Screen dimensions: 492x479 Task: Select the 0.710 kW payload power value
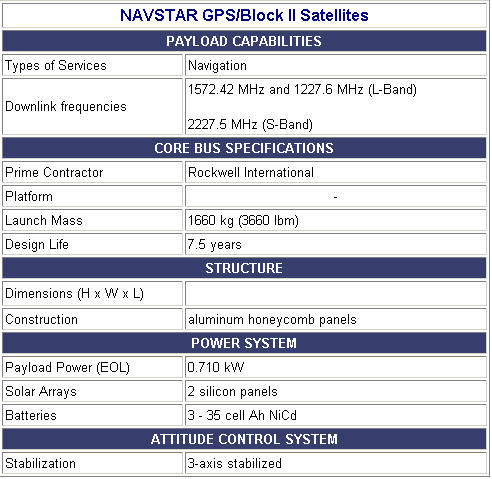pyautogui.click(x=215, y=367)
